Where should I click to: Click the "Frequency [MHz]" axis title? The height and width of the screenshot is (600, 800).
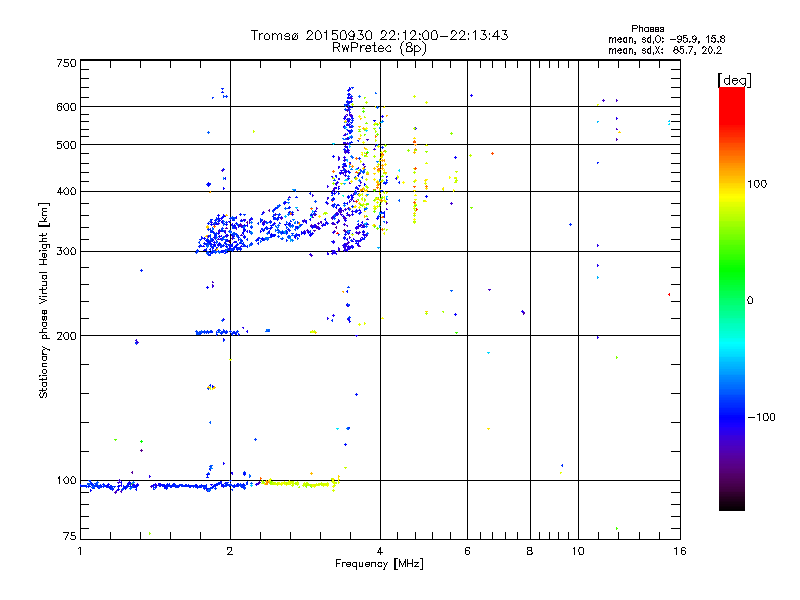(379, 564)
